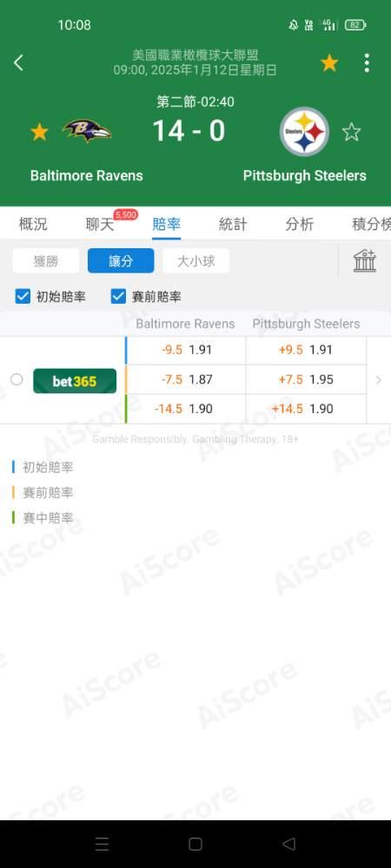Click the 14 - 0 score

[x=189, y=131]
